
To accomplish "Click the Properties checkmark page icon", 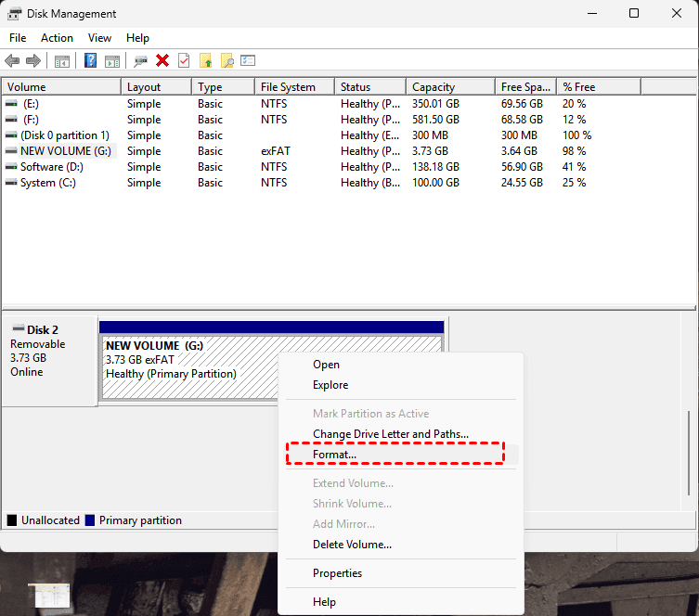I will (184, 61).
